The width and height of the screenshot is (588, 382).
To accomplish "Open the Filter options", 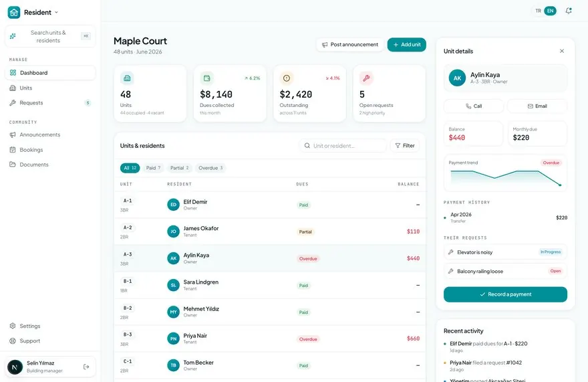I will (405, 146).
